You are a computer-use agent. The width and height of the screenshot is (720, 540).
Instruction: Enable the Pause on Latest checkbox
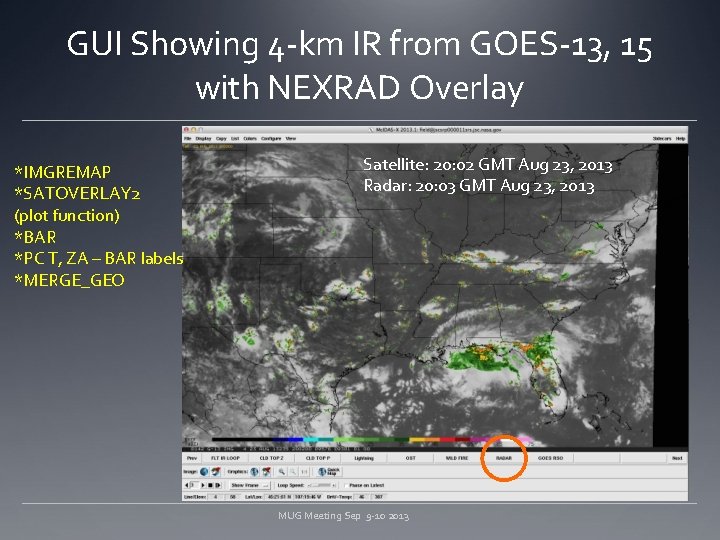tap(346, 485)
